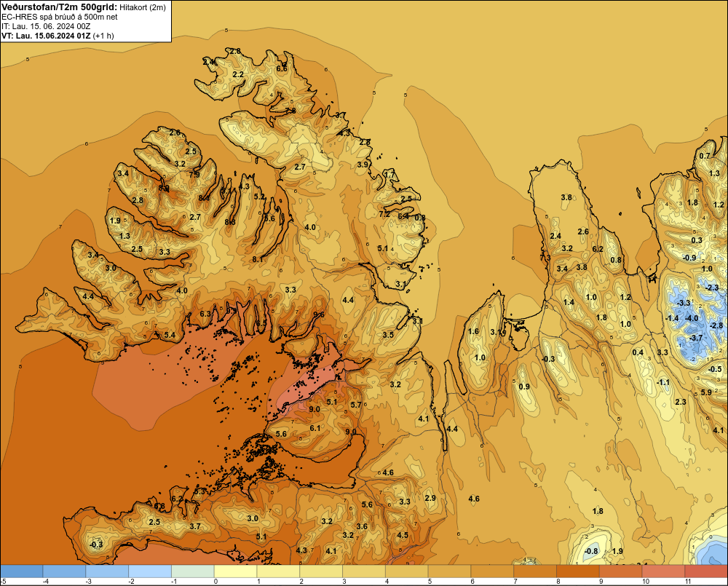Click the '-0.8' temperature value
The image size is (728, 586).
[591, 551]
